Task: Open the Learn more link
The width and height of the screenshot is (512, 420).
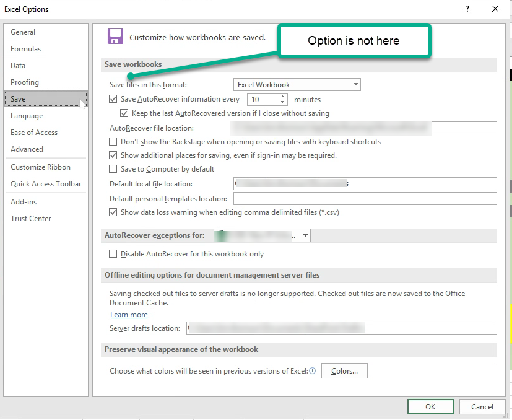Action: pos(128,314)
